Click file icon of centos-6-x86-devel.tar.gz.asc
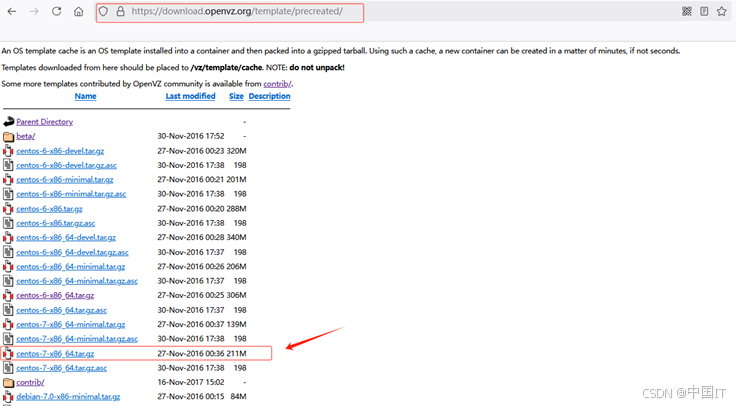Image resolution: width=736 pixels, height=406 pixels. (8, 165)
